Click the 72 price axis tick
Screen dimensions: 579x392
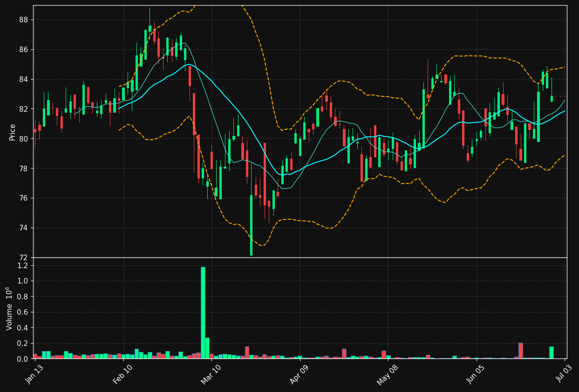pos(24,257)
